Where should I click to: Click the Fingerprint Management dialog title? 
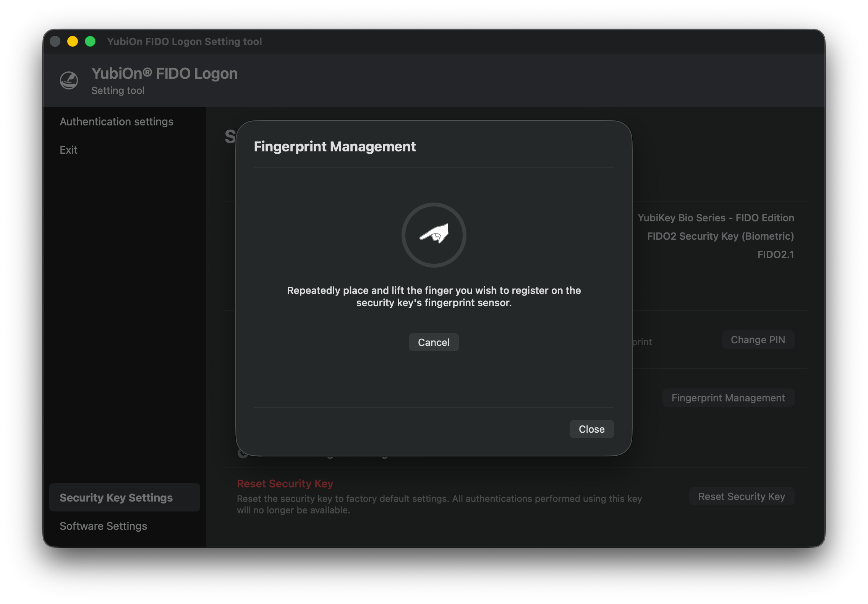pyautogui.click(x=335, y=146)
